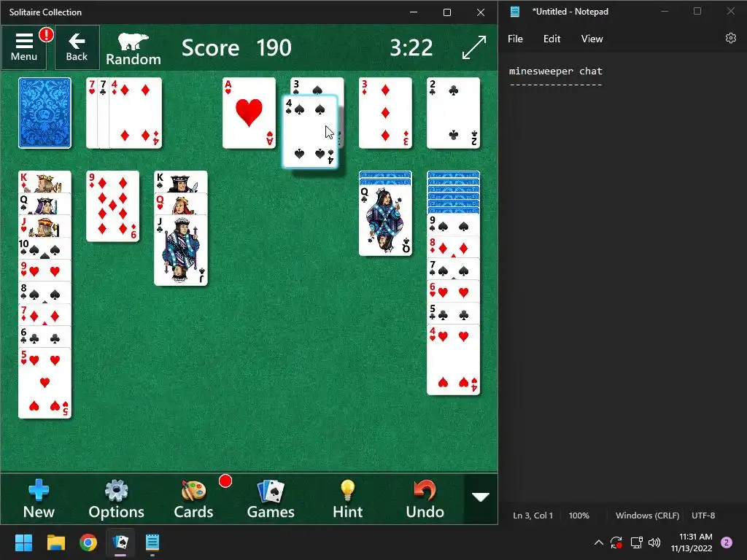
Task: Open the network display tray icon
Action: [x=636, y=542]
